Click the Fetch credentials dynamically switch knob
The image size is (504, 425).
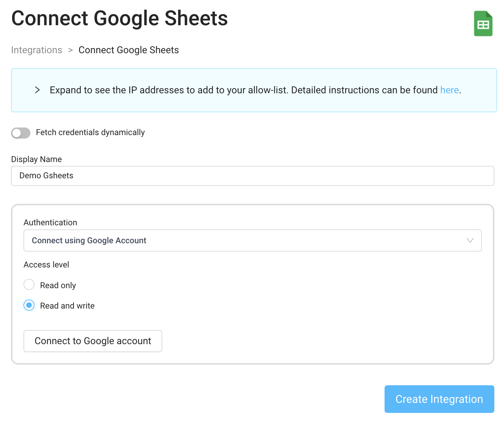click(17, 133)
